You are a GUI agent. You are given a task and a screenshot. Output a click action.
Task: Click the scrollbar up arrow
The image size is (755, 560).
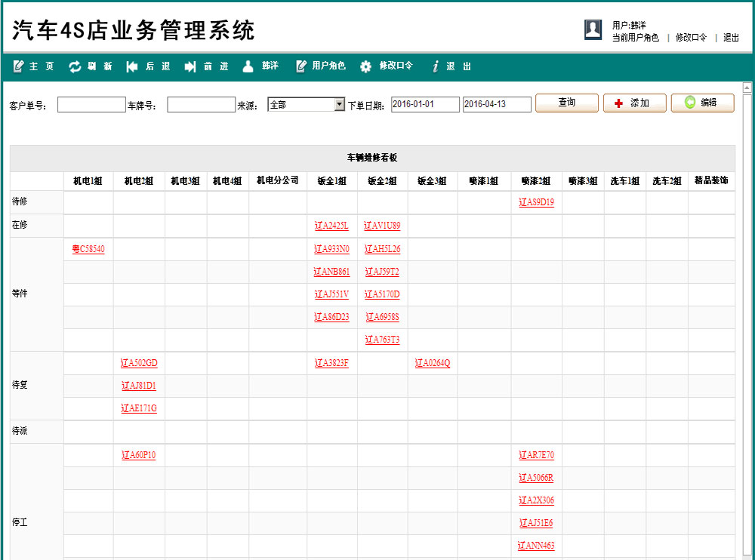coord(747,87)
